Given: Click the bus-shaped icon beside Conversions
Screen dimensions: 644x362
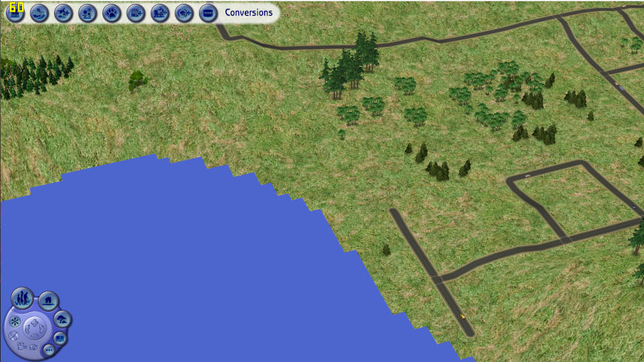Looking at the screenshot, I should coord(208,13).
